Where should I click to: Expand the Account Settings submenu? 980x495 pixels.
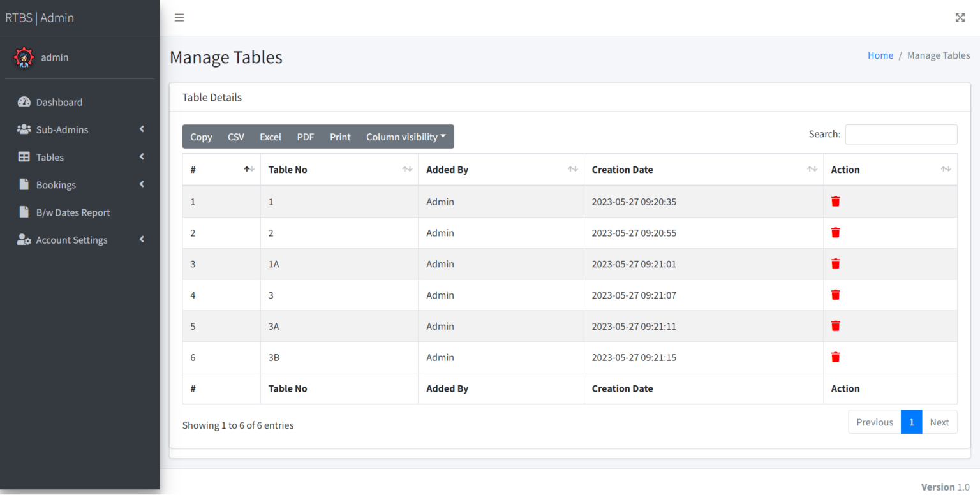pyautogui.click(x=143, y=240)
